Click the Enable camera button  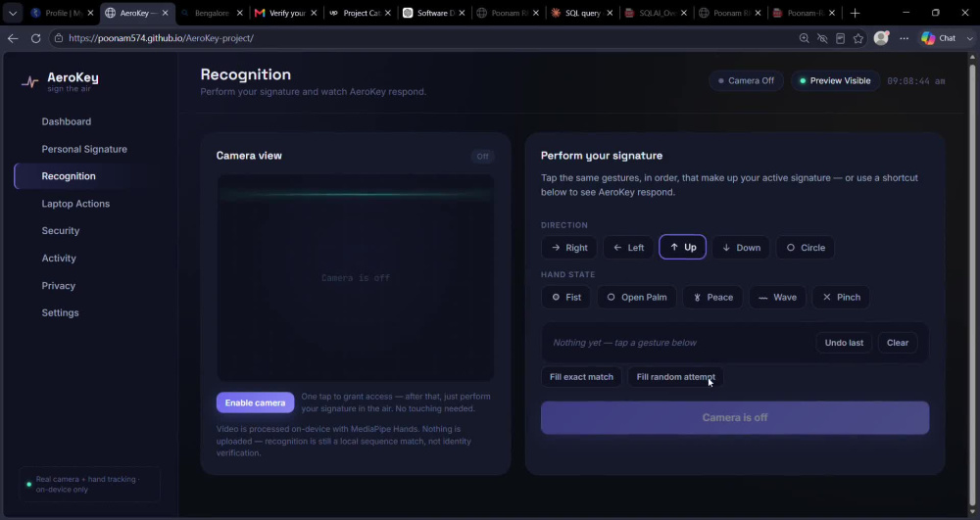(x=255, y=402)
